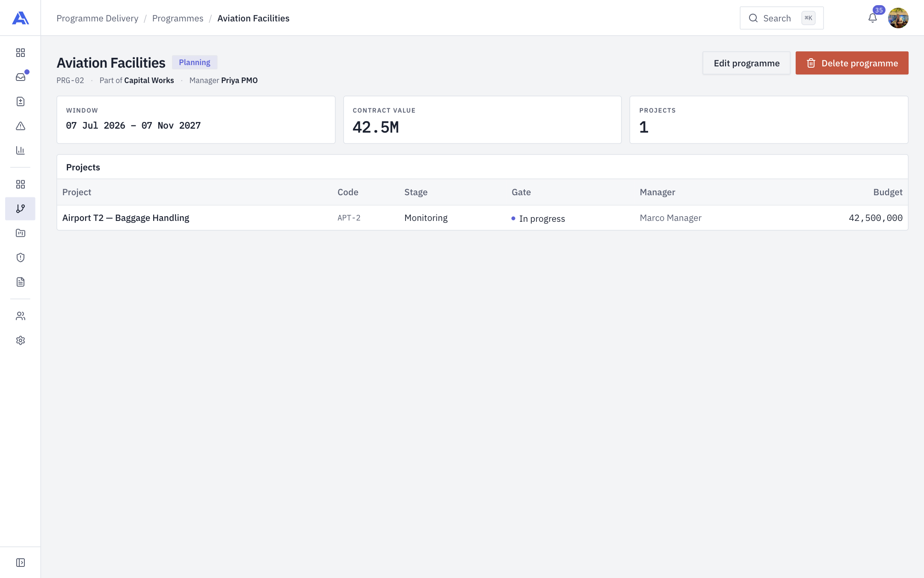
Task: Select the highlighted branch programmes icon
Action: pyautogui.click(x=20, y=209)
